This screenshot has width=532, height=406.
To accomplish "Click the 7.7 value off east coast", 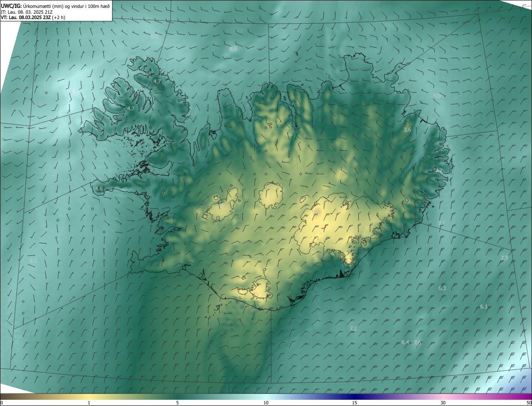I will pyautogui.click(x=441, y=223).
